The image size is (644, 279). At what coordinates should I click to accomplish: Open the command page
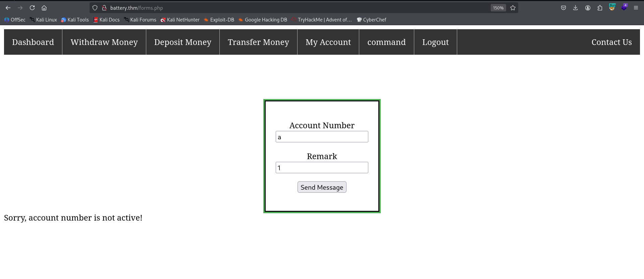pos(387,42)
